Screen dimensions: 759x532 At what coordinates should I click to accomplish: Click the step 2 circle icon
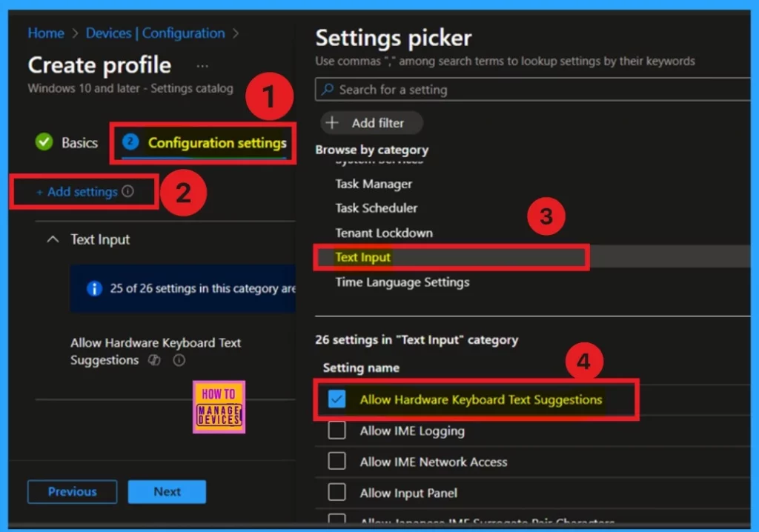coord(130,142)
